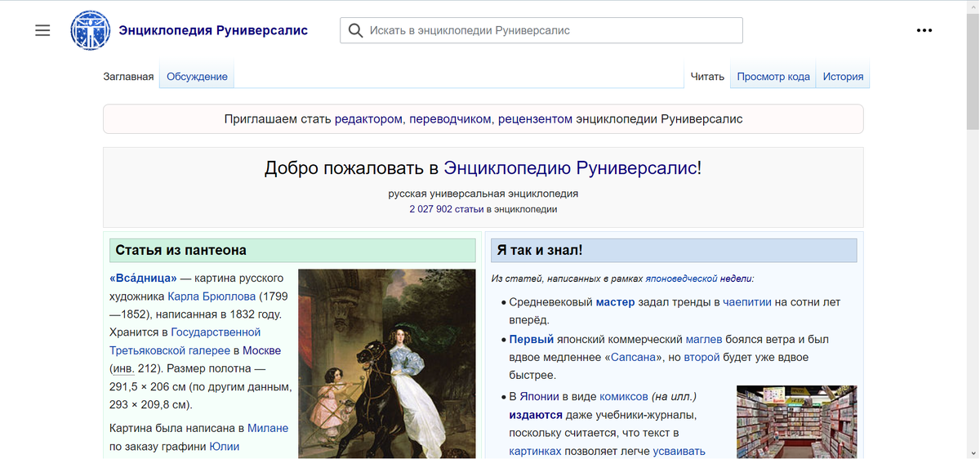Open the «Всадница» article link
The height and width of the screenshot is (459, 980).
pyautogui.click(x=143, y=278)
